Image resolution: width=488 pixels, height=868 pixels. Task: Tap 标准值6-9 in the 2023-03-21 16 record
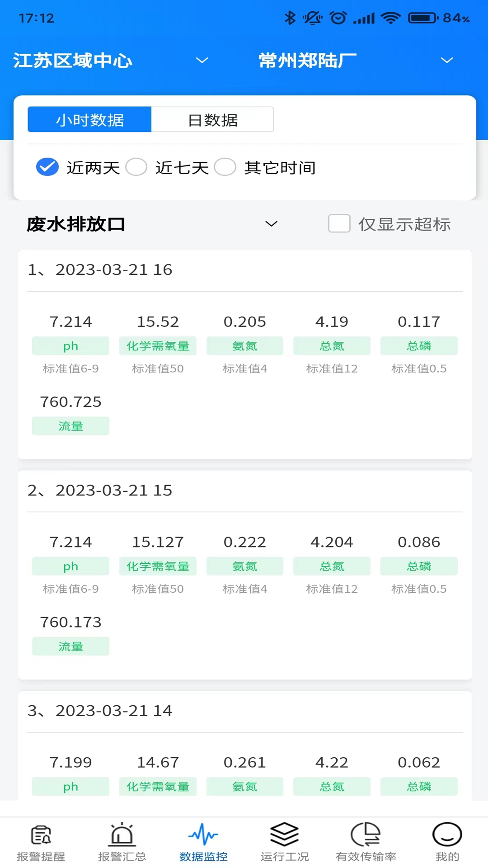(70, 369)
